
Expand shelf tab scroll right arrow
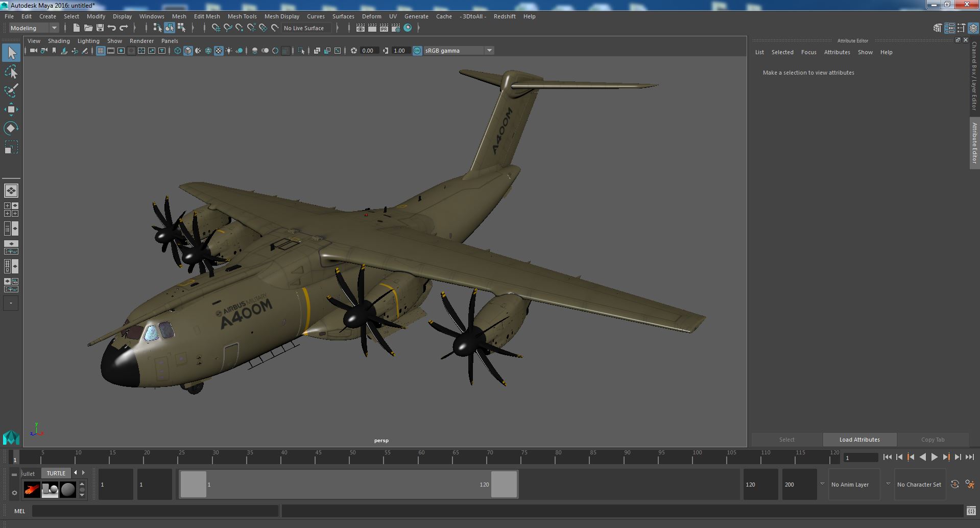point(84,473)
